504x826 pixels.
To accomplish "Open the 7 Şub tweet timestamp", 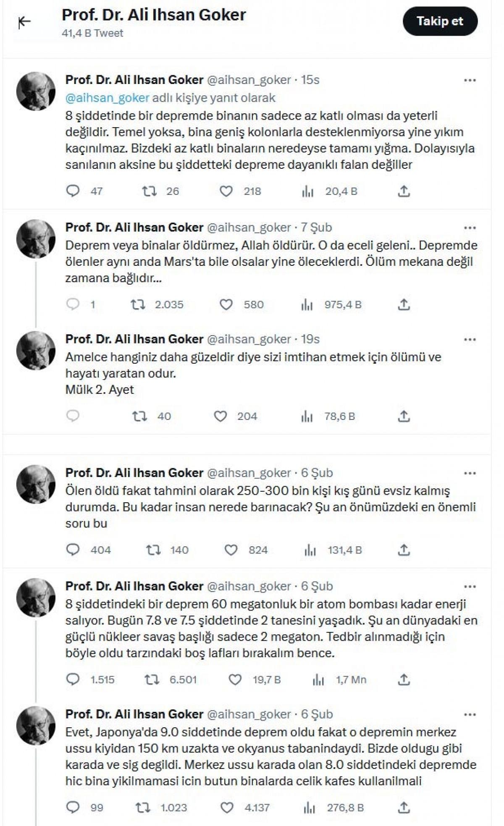I will pyautogui.click(x=316, y=228).
